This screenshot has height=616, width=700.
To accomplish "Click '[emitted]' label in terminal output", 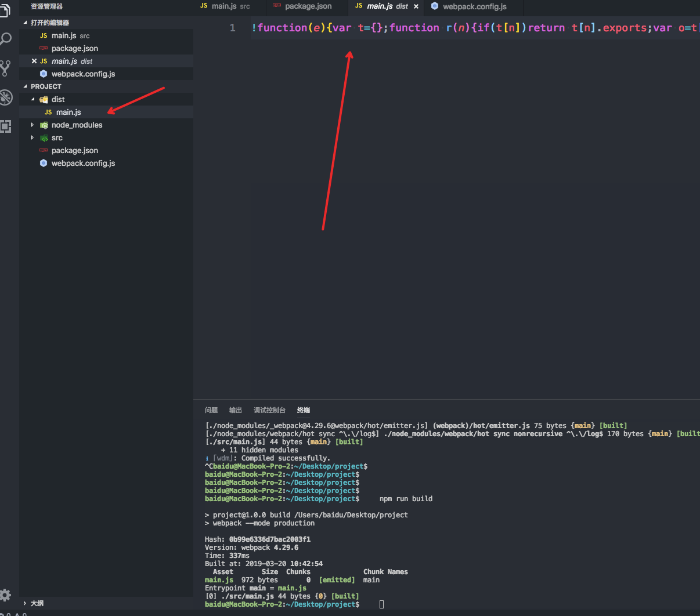I will pos(337,580).
